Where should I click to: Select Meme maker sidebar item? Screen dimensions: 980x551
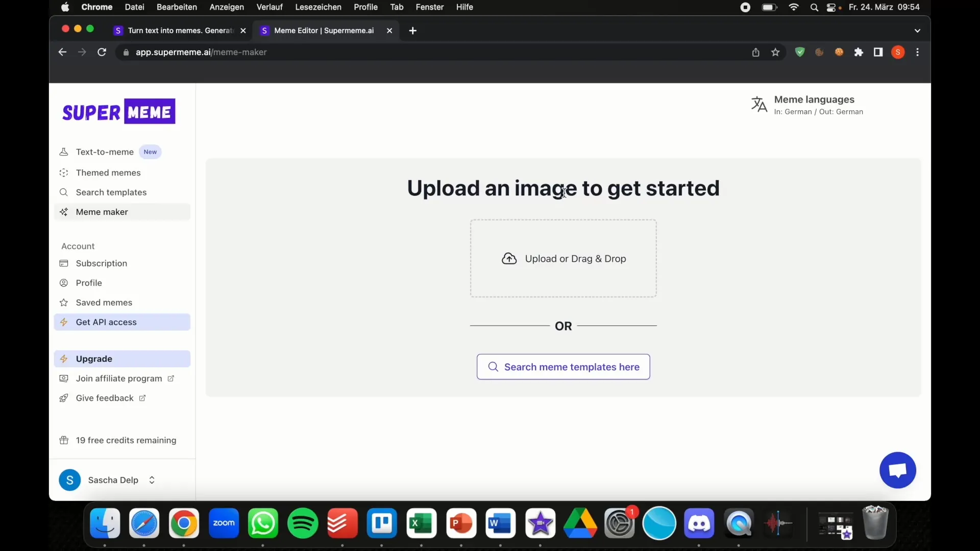[x=122, y=212]
